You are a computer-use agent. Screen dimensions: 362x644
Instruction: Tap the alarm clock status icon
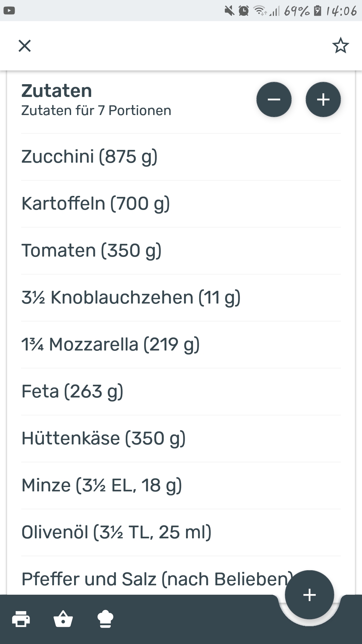point(244,11)
